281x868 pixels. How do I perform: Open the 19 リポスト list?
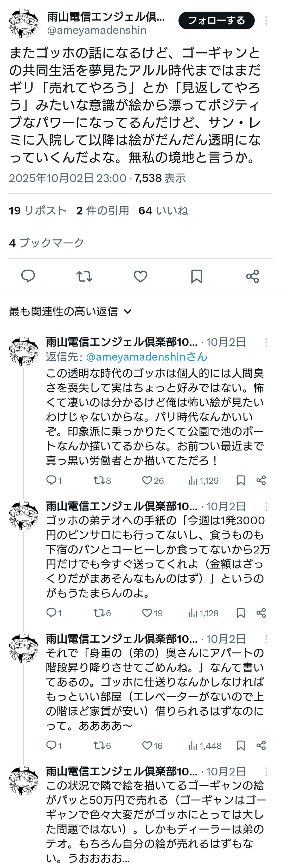coord(38,211)
